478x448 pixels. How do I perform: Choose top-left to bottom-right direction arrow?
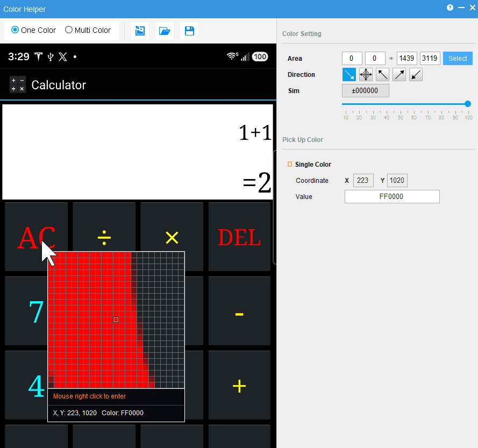coord(349,74)
